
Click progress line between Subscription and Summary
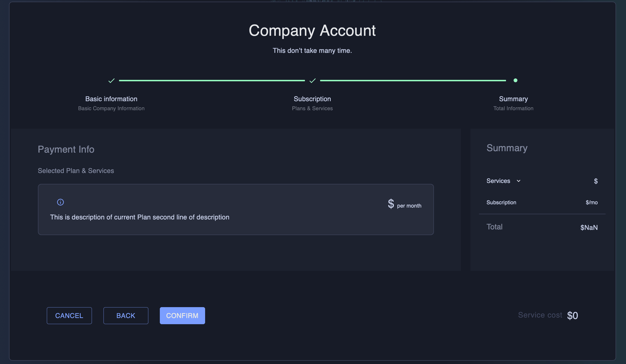click(x=413, y=80)
